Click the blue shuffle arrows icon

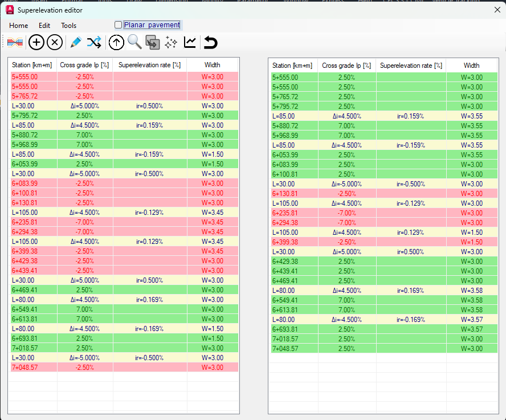94,42
